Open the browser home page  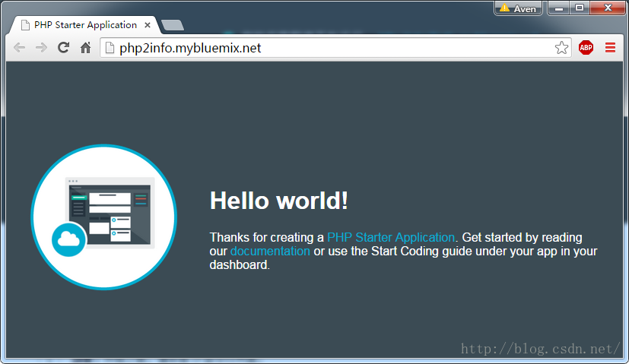click(85, 48)
